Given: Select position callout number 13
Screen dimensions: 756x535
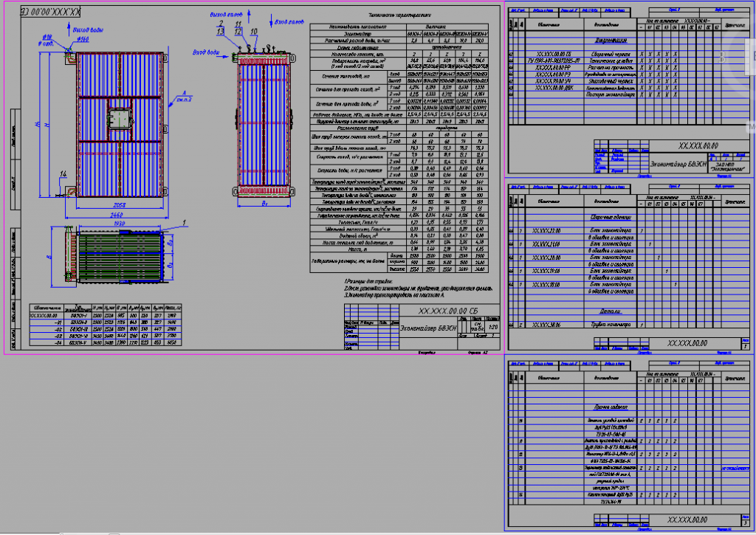Looking at the screenshot, I should 220,32.
